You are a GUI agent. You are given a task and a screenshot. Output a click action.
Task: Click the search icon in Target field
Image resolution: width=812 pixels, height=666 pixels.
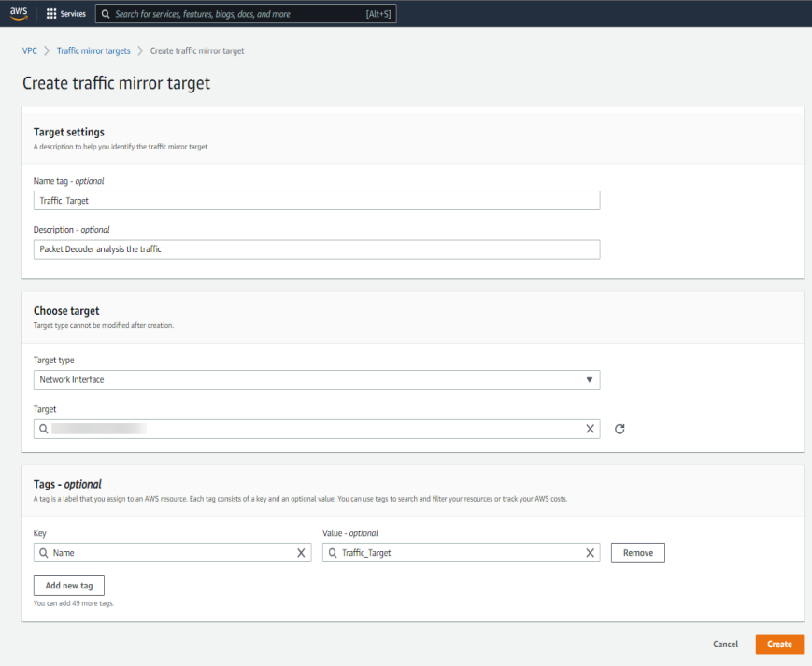click(44, 429)
